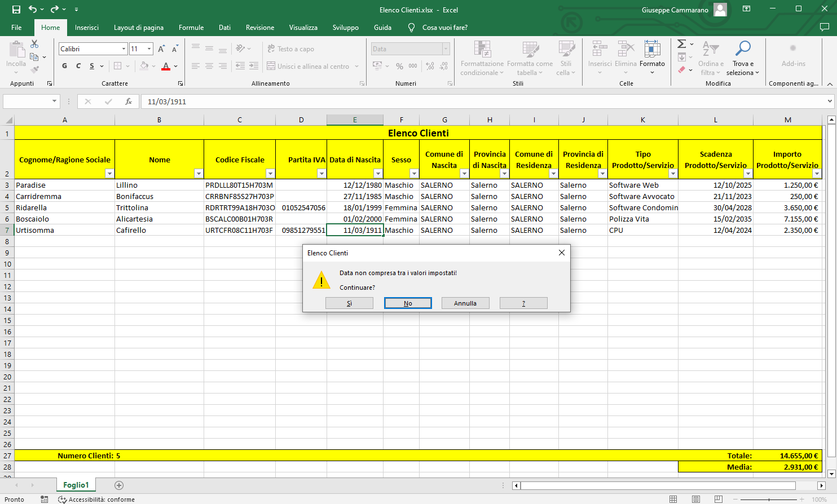Click No in the Elenco Clienti dialog

pyautogui.click(x=408, y=303)
